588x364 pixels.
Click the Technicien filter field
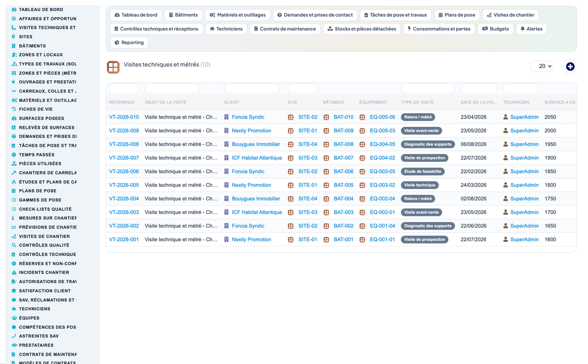521,89
